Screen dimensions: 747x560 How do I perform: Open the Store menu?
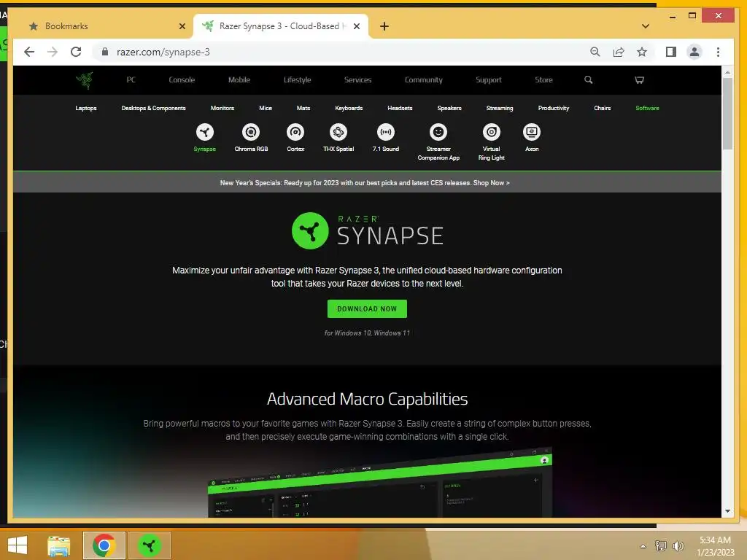pos(543,80)
